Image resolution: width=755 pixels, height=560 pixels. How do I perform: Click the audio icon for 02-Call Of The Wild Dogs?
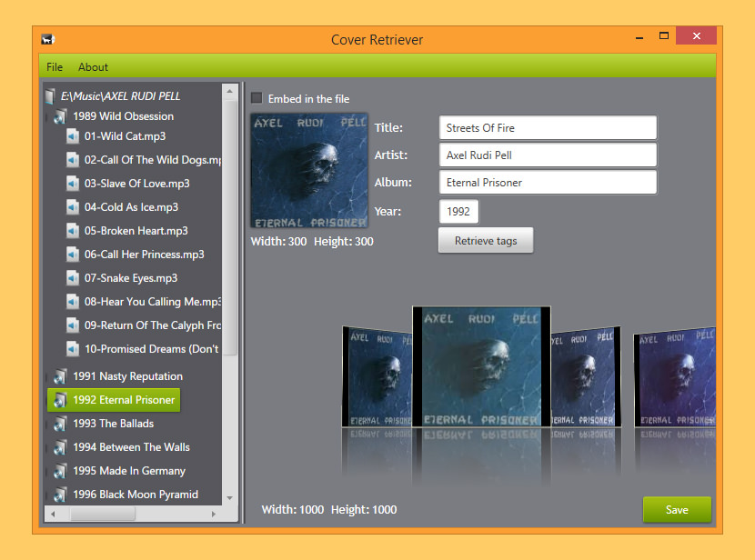(x=72, y=160)
